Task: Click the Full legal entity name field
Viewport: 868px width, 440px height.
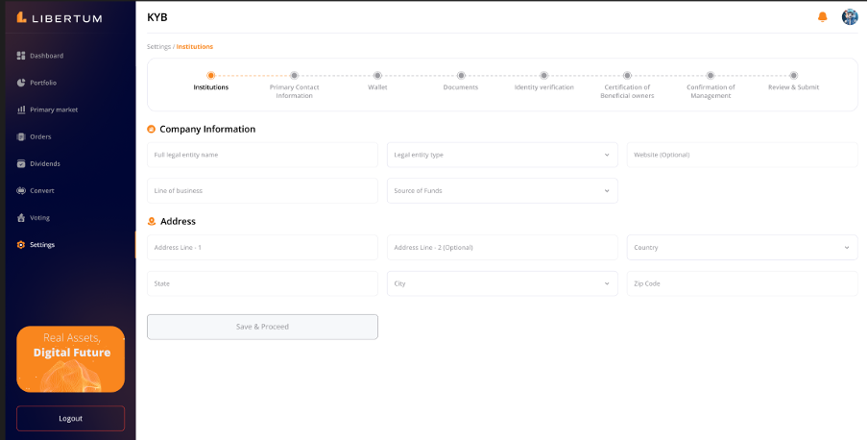Action: coord(262,155)
